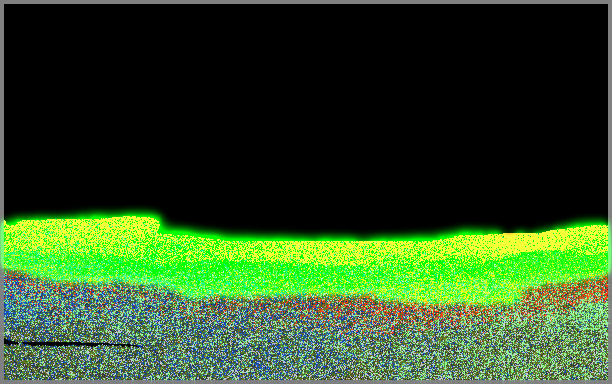
Task: Click the green area under the right yellow patch
Action: 546,262
